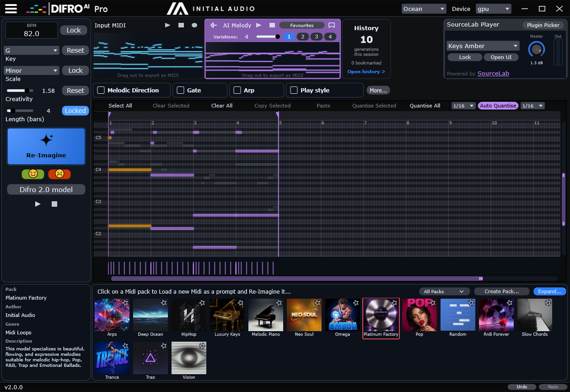Play the AI Melody preview
The width and height of the screenshot is (570, 392).
click(259, 25)
